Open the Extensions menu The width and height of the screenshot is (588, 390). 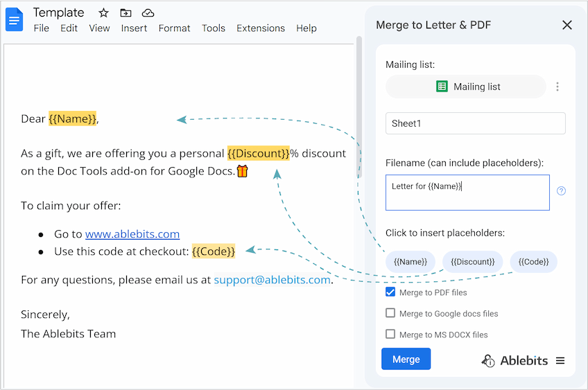[x=261, y=28]
